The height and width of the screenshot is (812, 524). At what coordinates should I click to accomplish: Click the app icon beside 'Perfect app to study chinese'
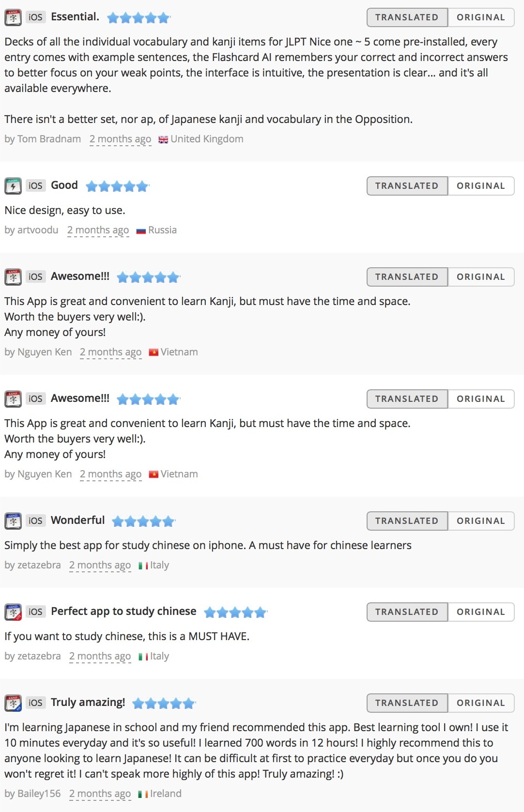(x=13, y=612)
